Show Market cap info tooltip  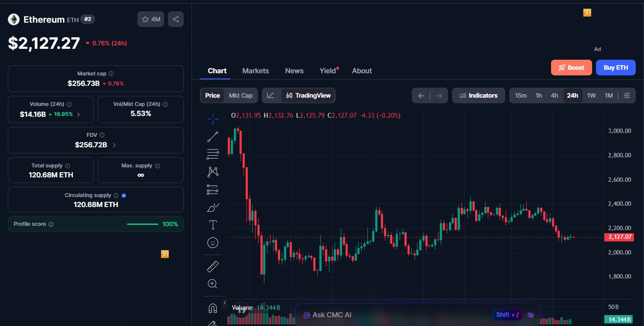(x=111, y=74)
